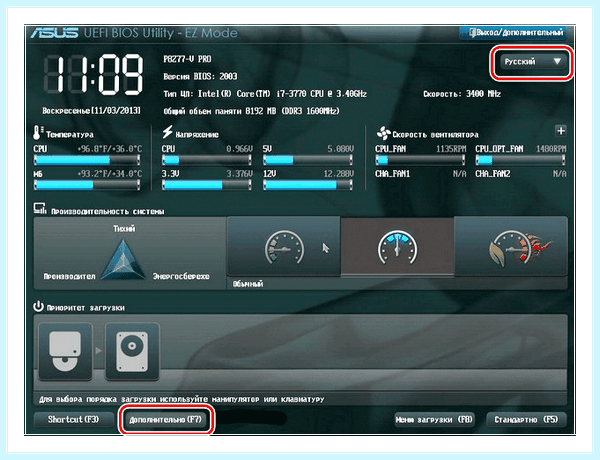Load defaults with Стандартно (F5)
This screenshot has height=460, width=600.
(x=526, y=419)
